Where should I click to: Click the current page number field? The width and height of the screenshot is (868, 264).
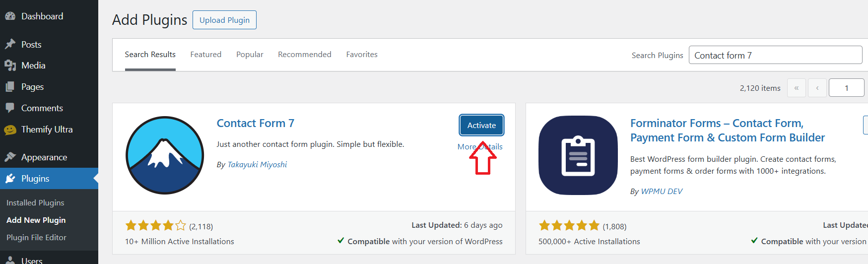[x=846, y=88]
